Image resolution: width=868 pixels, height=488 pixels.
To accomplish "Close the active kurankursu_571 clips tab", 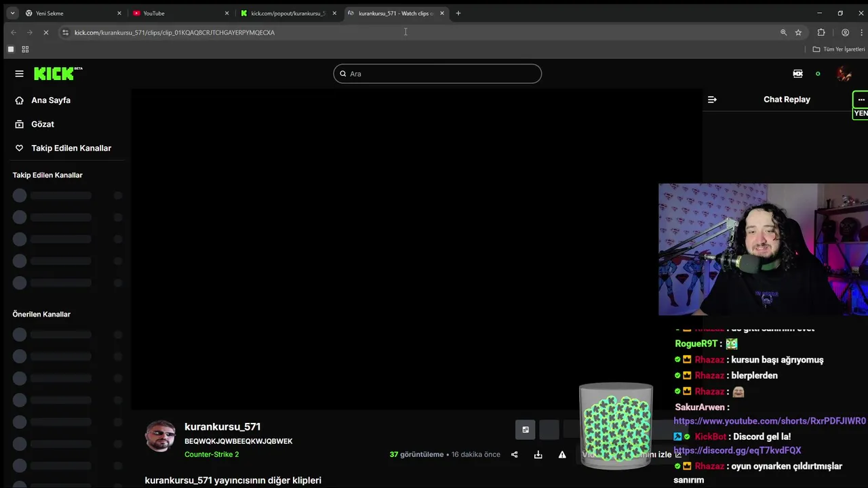I will [442, 13].
